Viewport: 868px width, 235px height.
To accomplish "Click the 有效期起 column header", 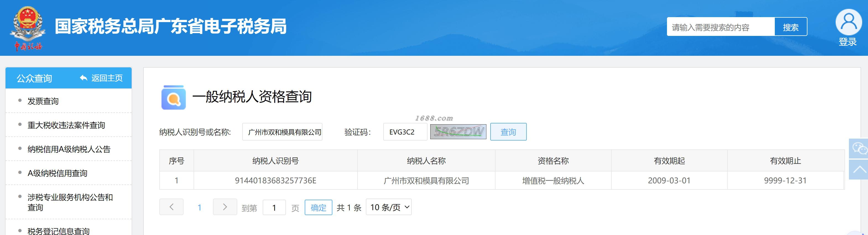I will [669, 161].
